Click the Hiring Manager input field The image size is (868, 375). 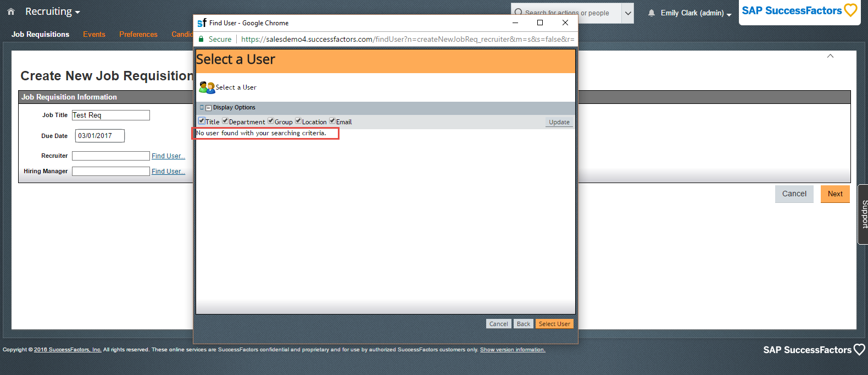pos(111,172)
